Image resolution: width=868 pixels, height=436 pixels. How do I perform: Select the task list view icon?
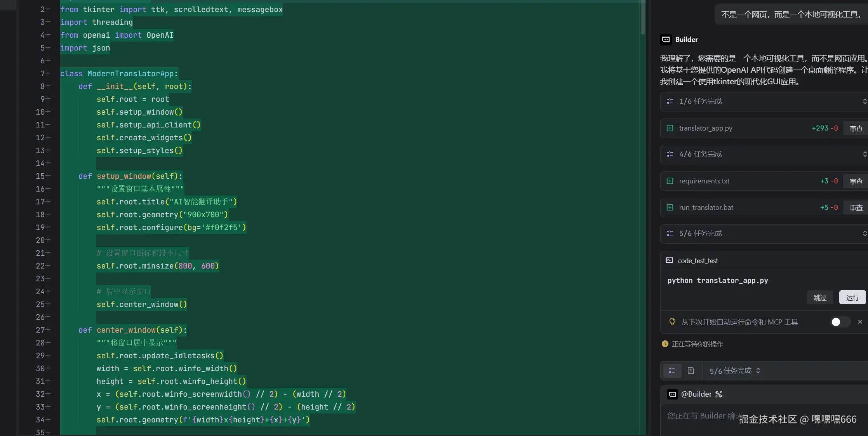(x=672, y=371)
